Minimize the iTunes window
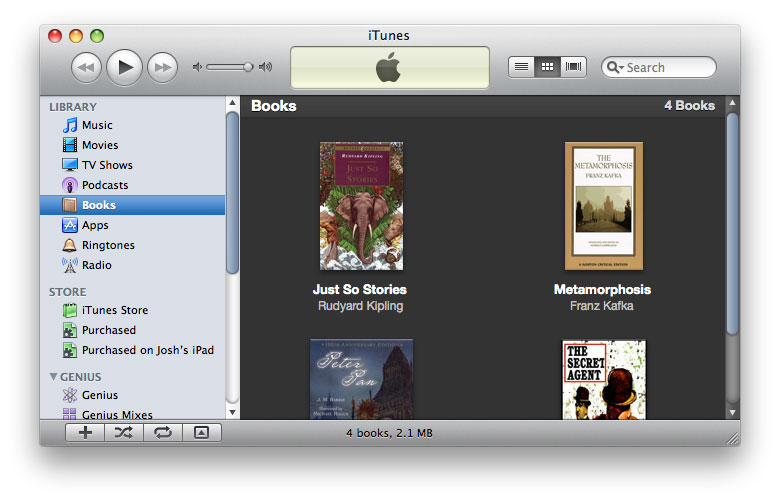This screenshot has height=501, width=780. (76, 36)
